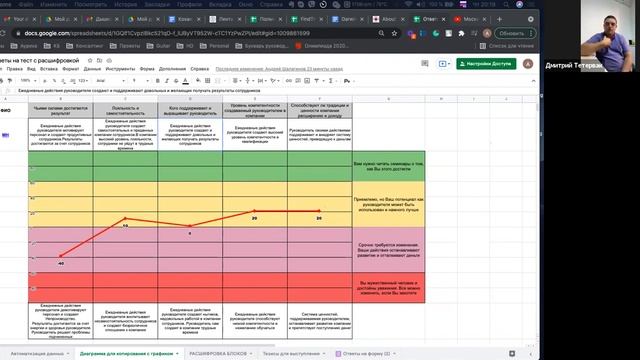Select the active Диаграмма для копирования sheet tab
The image size is (640, 360).
(129, 353)
